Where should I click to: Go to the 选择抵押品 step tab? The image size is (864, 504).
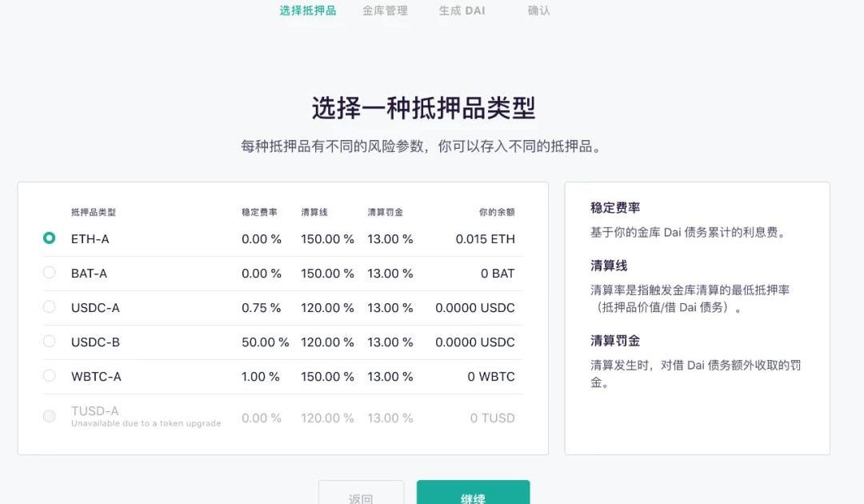click(x=308, y=10)
